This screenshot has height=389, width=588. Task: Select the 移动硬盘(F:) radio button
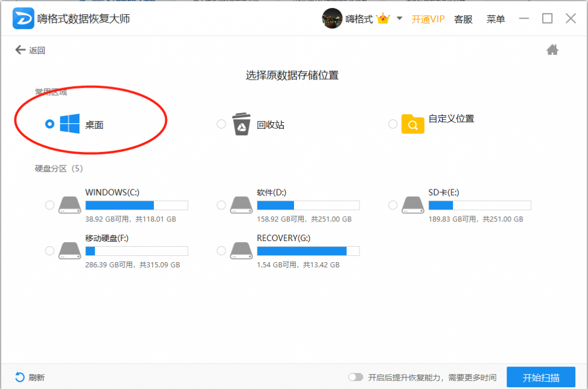point(49,251)
